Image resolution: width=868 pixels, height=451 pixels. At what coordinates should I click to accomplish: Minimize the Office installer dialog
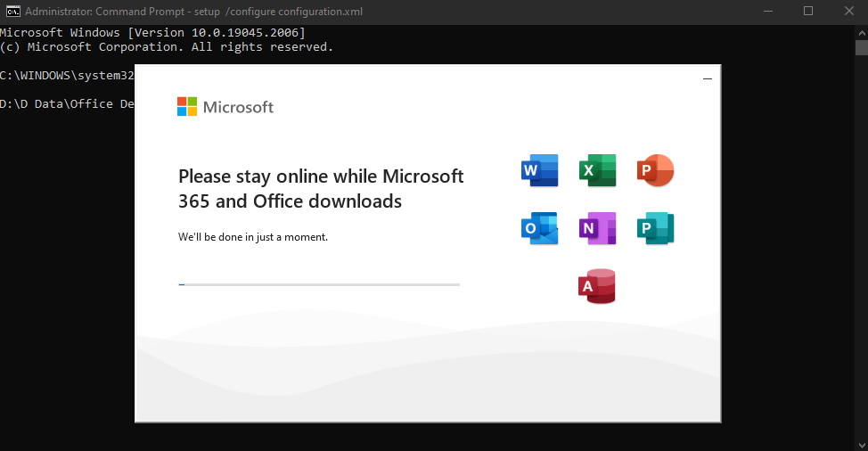pos(708,78)
